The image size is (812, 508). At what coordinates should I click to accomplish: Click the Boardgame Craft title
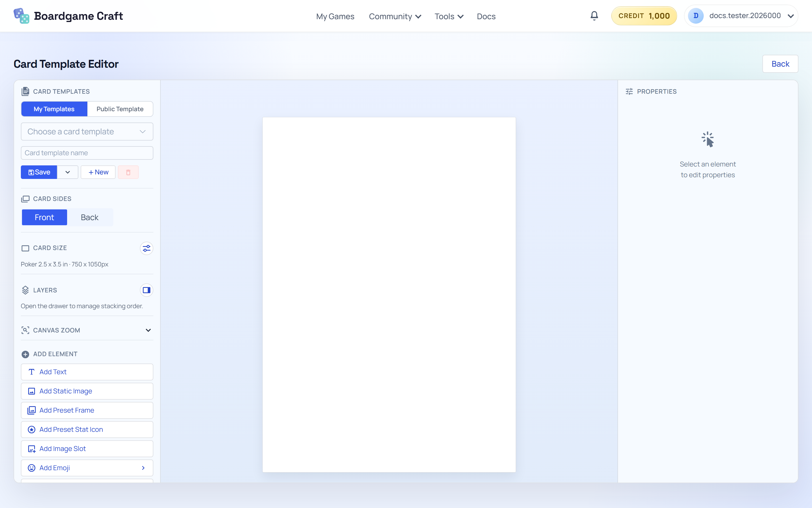click(x=78, y=16)
